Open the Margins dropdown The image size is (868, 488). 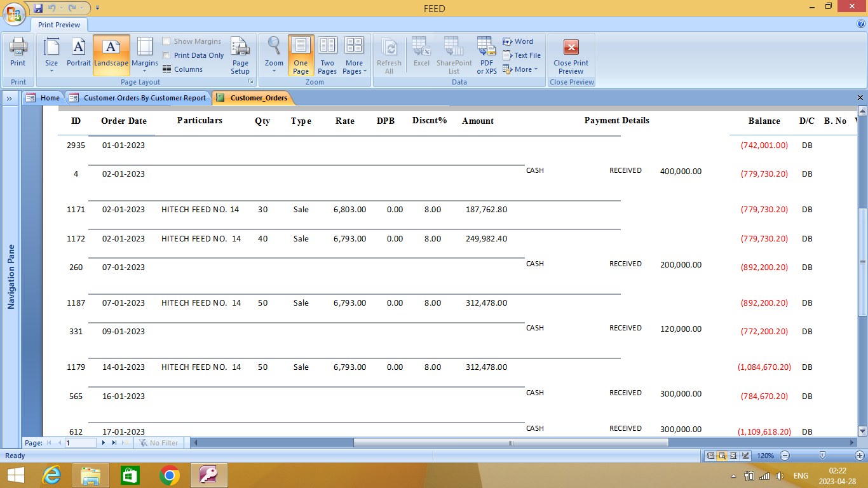[x=145, y=55]
